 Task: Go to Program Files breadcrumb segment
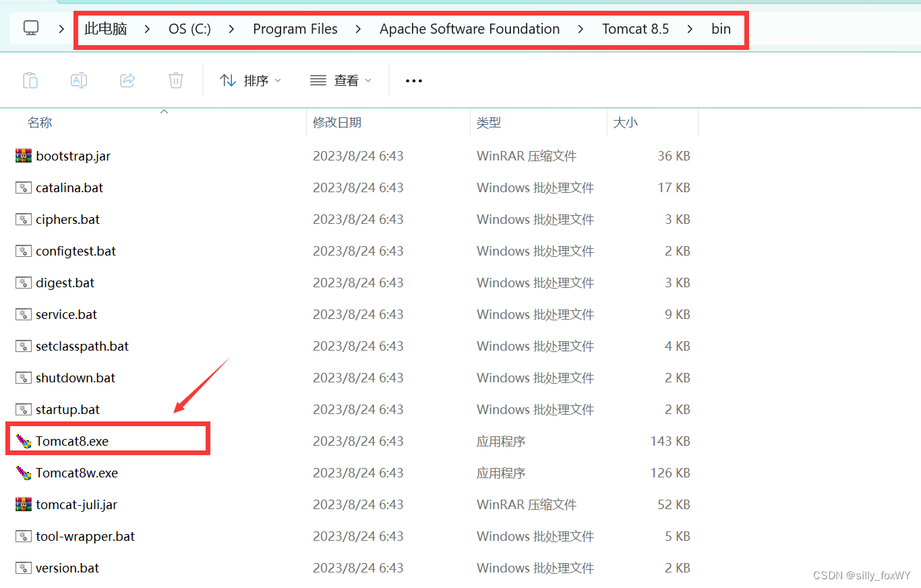[x=295, y=29]
